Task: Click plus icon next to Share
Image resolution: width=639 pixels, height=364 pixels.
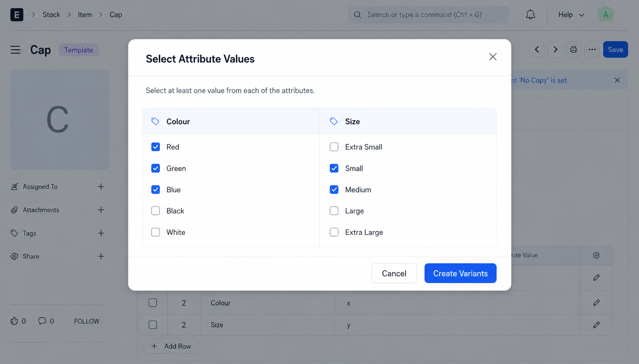Action: click(101, 256)
